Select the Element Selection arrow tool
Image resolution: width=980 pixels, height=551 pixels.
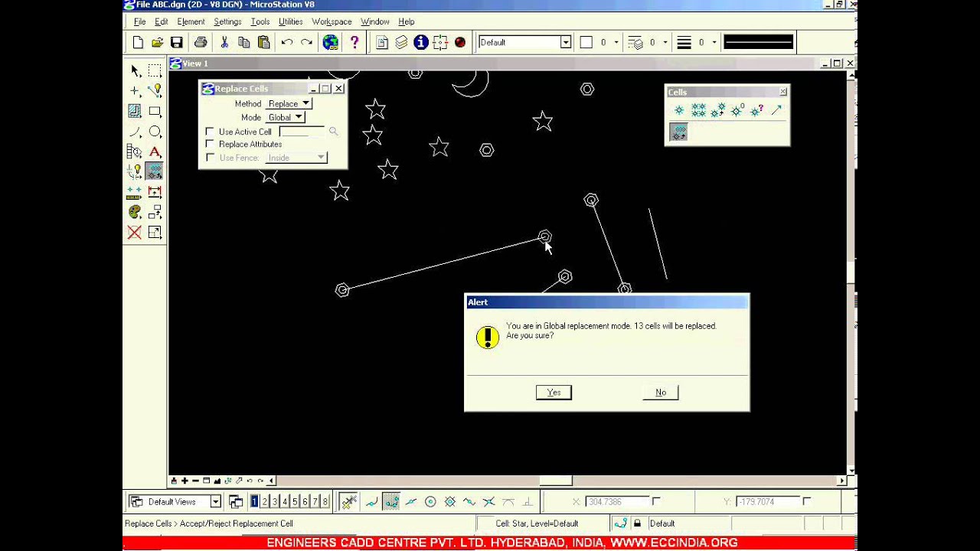[135, 71]
